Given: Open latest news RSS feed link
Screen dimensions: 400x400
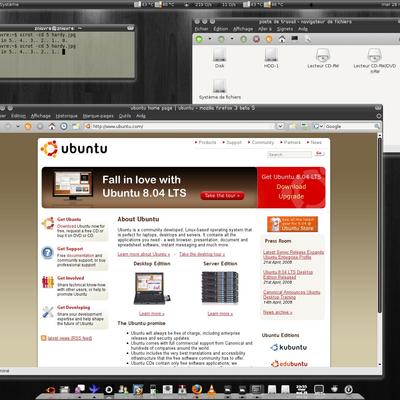Looking at the screenshot, I should (70, 338).
